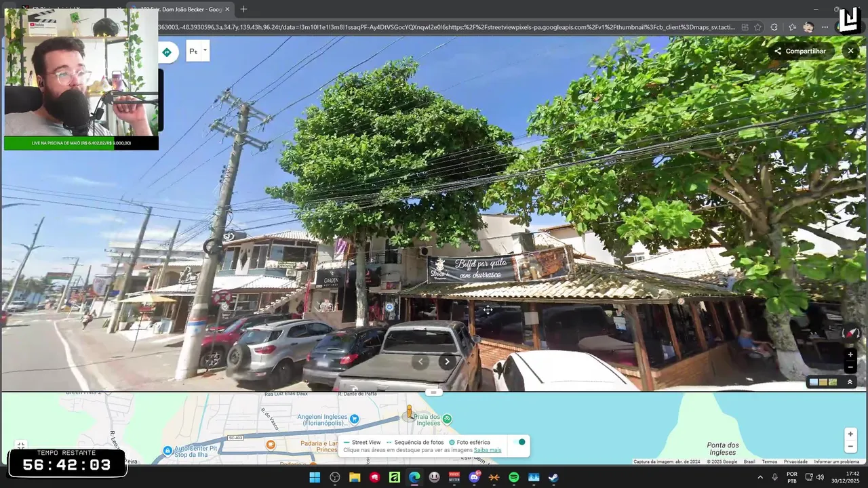Image resolution: width=868 pixels, height=488 pixels.
Task: Open the 'Privacidade' link
Action: (x=795, y=462)
